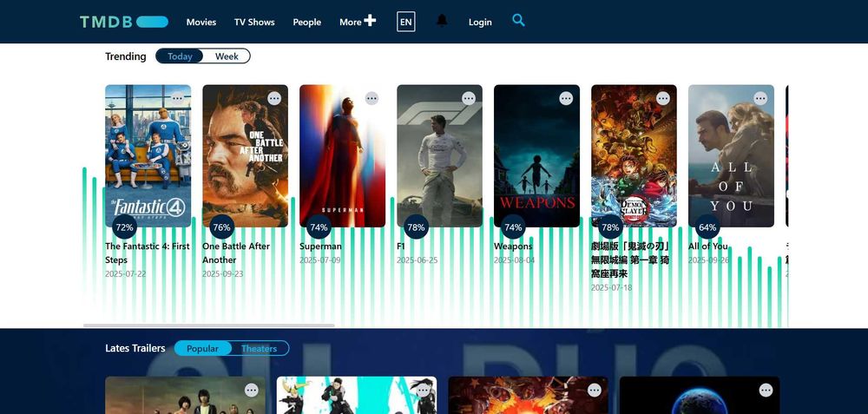Open options menu on One Battle After Another poster
This screenshot has height=414, width=868.
pyautogui.click(x=274, y=99)
